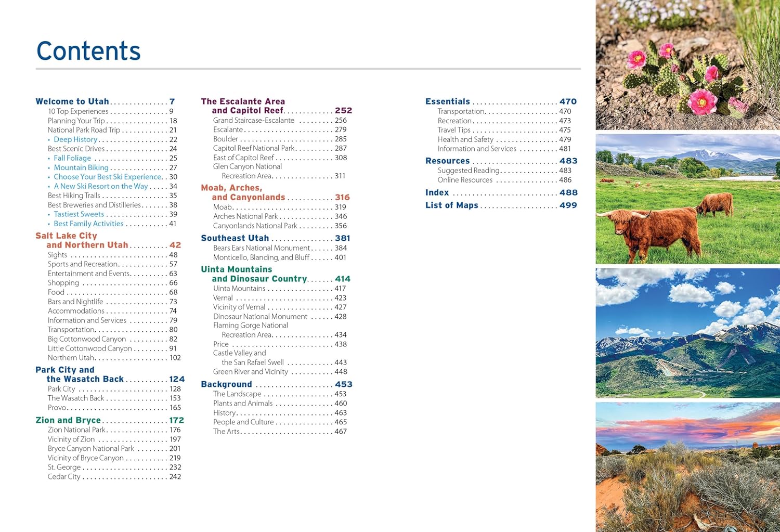Screen dimensions: 780x532
Task: Go to Arches National Park entry
Action: pyautogui.click(x=245, y=216)
